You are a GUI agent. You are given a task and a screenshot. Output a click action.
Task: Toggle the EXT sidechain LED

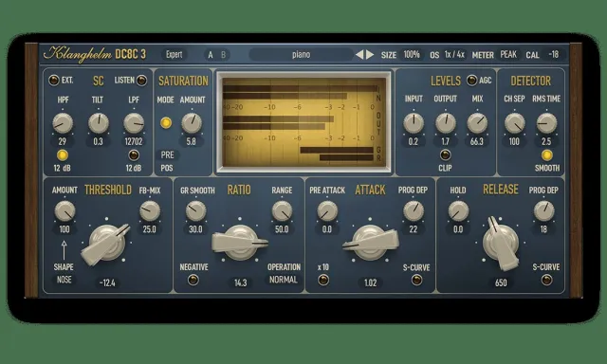[x=54, y=80]
